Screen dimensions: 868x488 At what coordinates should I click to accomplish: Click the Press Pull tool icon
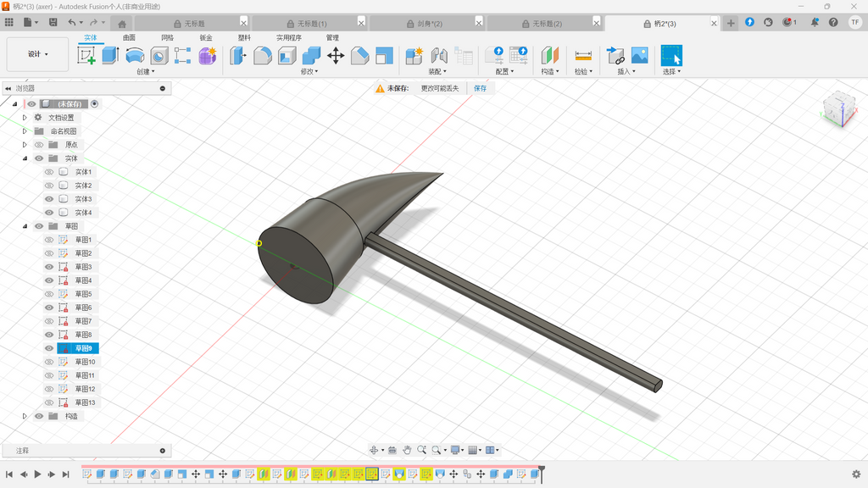(238, 56)
